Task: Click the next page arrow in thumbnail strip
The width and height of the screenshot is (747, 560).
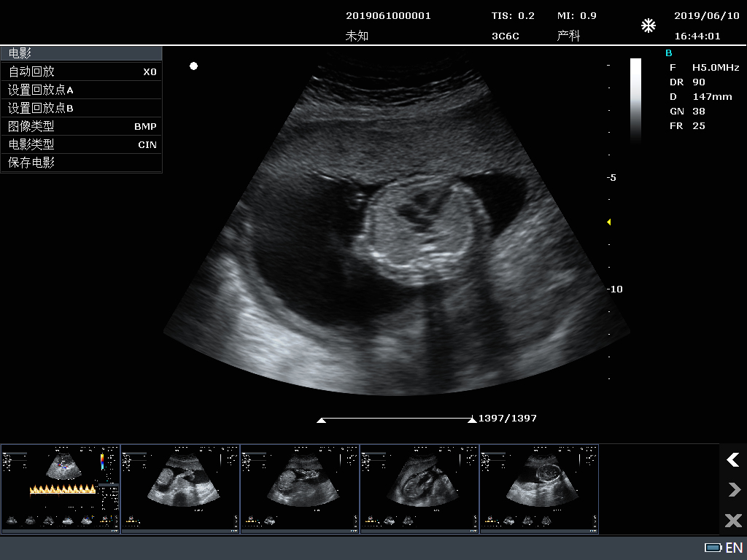Action: pyautogui.click(x=732, y=490)
